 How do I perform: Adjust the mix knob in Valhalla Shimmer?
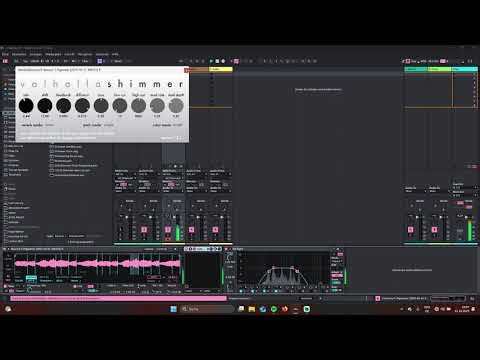click(x=26, y=105)
